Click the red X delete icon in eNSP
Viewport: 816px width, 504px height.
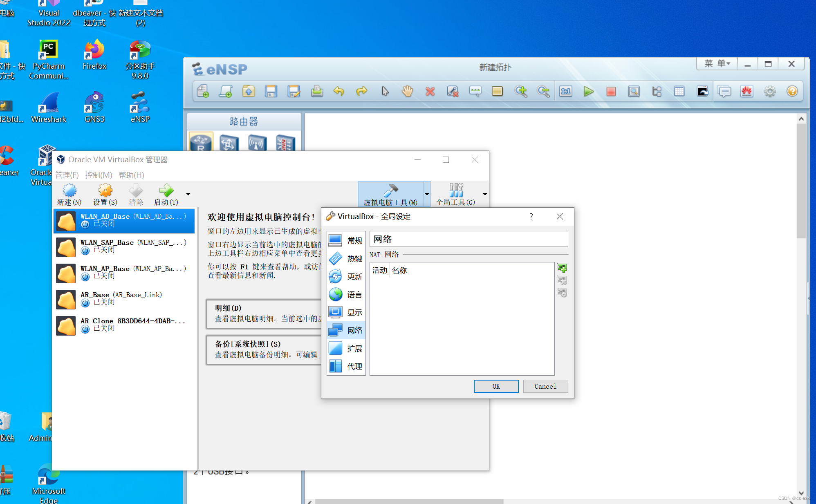[x=430, y=91]
